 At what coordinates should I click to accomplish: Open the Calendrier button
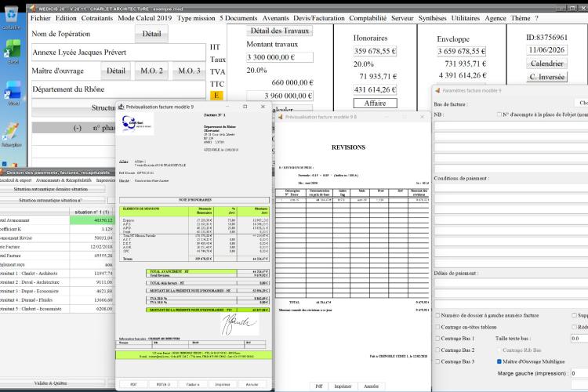coord(546,64)
